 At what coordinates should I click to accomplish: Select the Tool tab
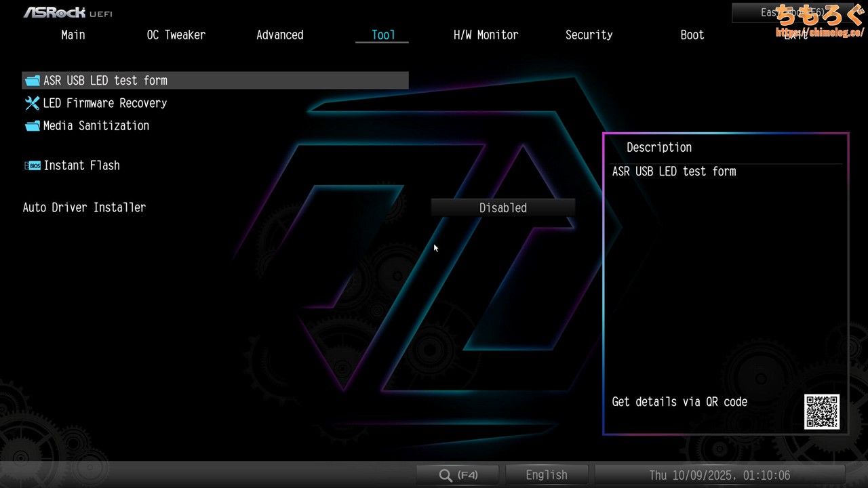coord(382,35)
